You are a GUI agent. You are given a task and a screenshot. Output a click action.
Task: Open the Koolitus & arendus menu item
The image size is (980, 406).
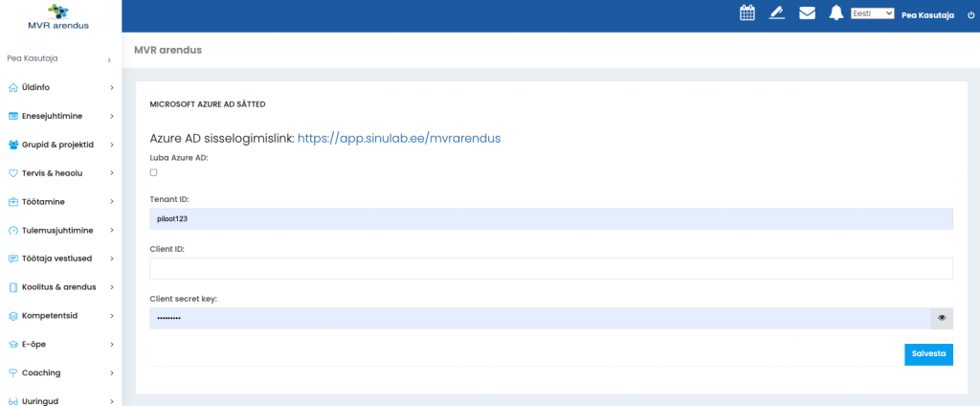point(60,287)
